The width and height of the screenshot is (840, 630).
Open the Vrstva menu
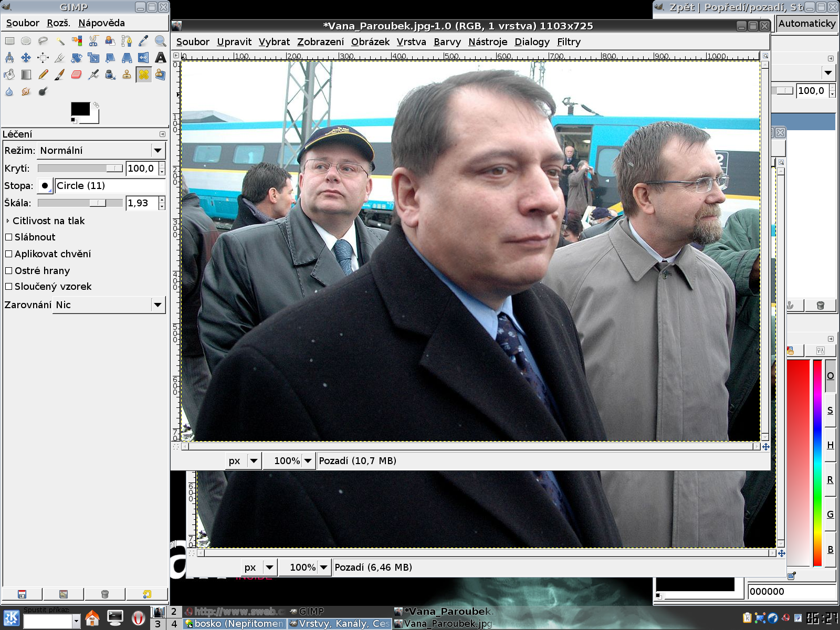pyautogui.click(x=411, y=42)
